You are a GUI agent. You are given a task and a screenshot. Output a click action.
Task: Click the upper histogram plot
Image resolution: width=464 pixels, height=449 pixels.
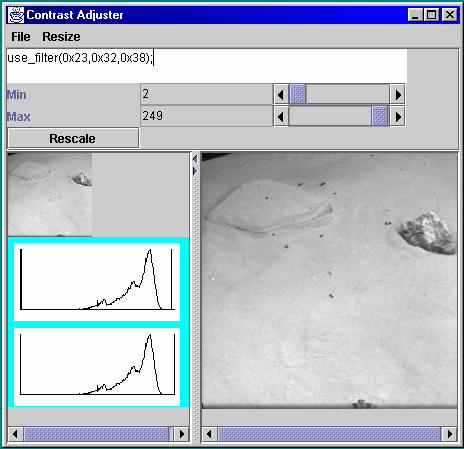tap(97, 282)
